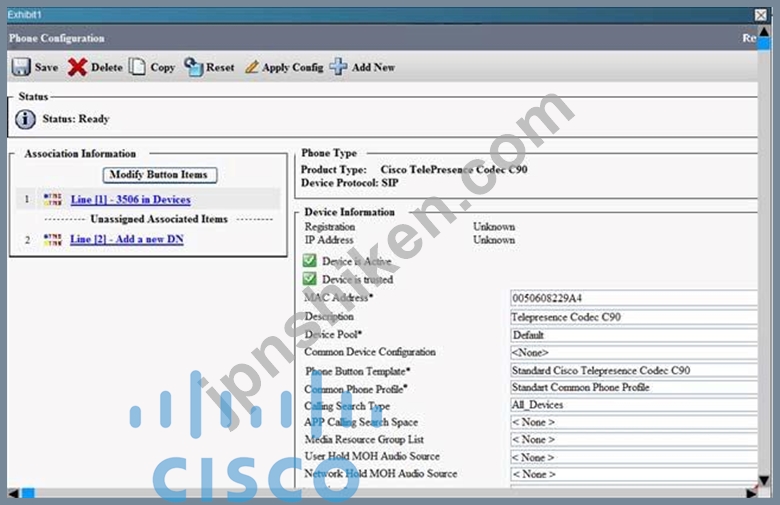Image resolution: width=780 pixels, height=505 pixels.
Task: Open the Media Resource Group List dropdown
Action: (x=634, y=440)
